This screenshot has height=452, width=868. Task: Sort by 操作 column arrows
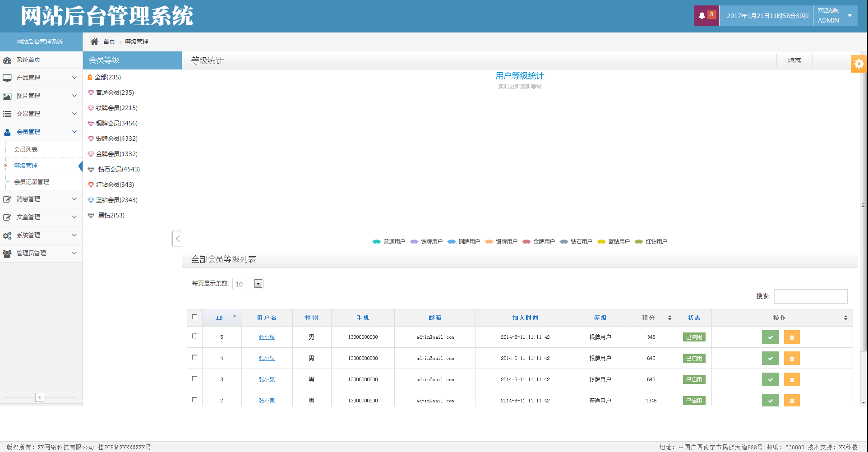(845, 318)
